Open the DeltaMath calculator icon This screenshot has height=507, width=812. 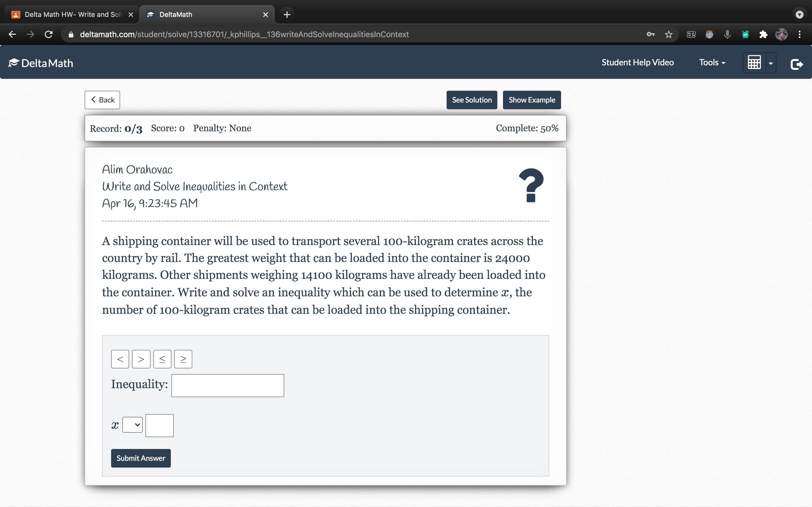tap(754, 63)
